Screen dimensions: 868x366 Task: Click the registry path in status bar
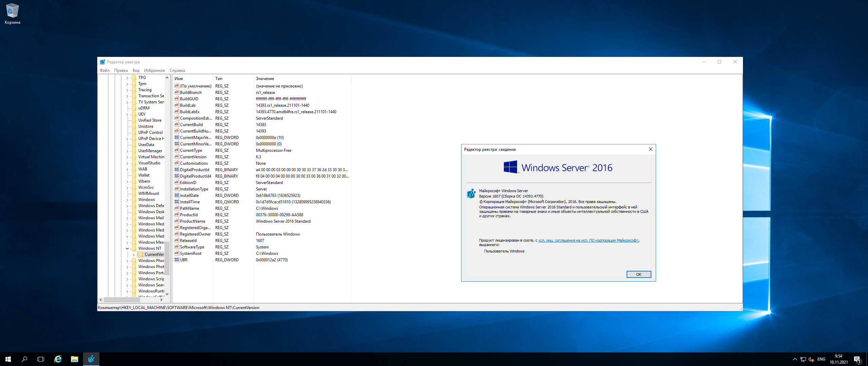[179, 308]
